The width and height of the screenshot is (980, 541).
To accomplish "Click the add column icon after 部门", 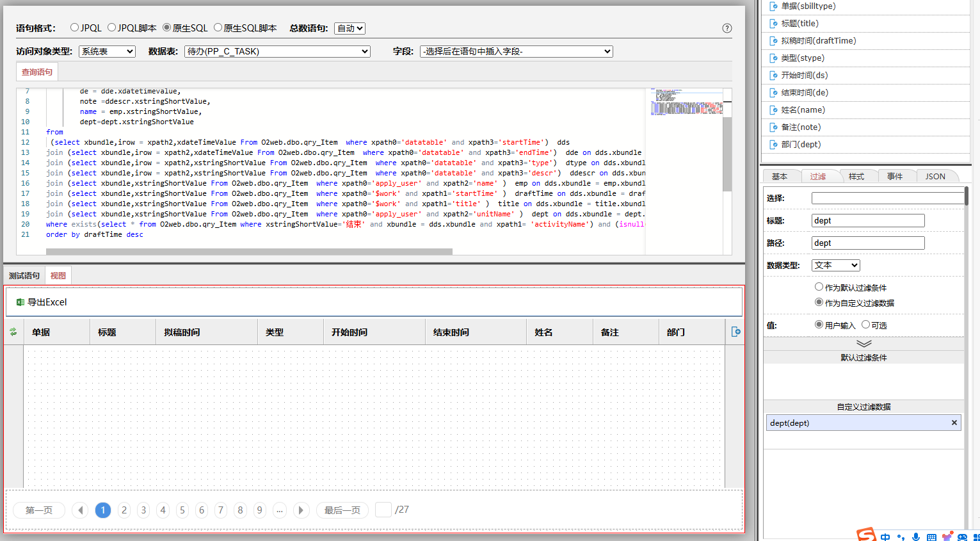I will point(735,332).
